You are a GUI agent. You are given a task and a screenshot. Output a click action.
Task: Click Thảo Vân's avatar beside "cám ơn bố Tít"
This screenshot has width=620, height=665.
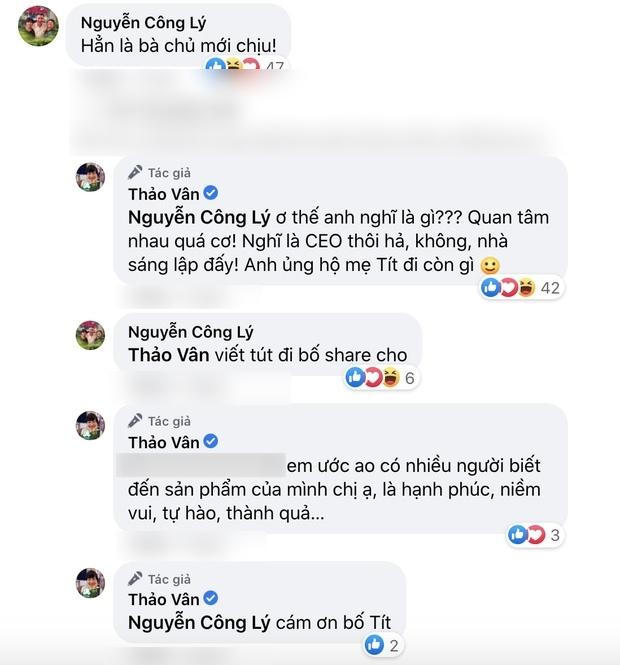[91, 583]
